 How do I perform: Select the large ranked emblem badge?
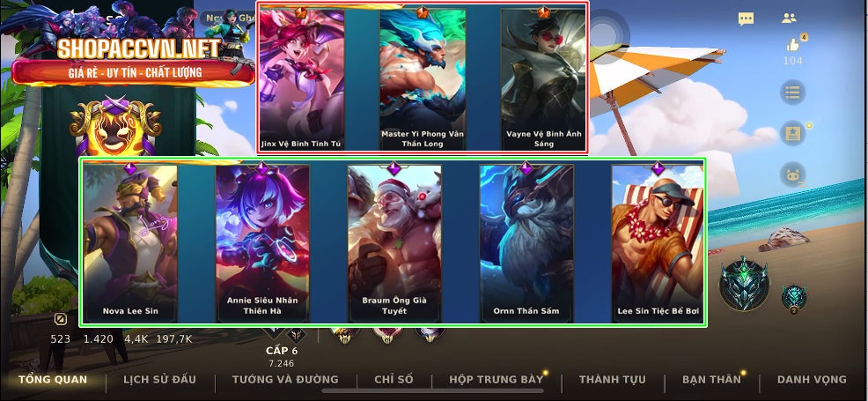click(x=744, y=283)
